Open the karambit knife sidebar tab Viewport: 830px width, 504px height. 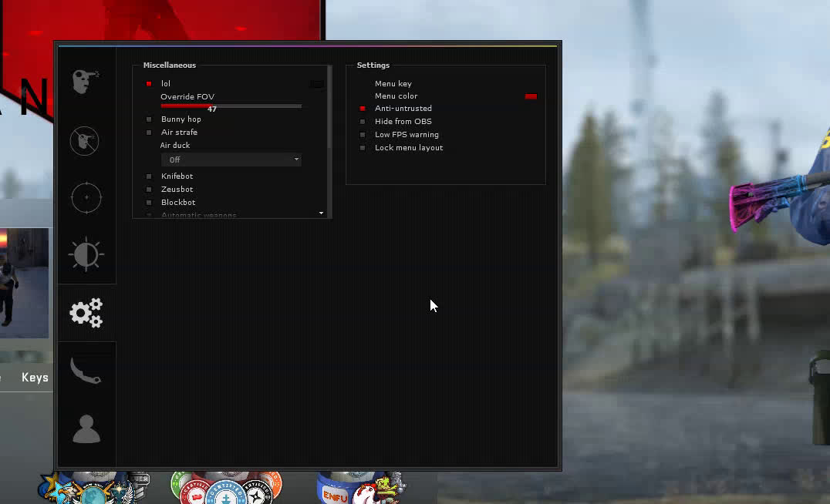pyautogui.click(x=86, y=371)
